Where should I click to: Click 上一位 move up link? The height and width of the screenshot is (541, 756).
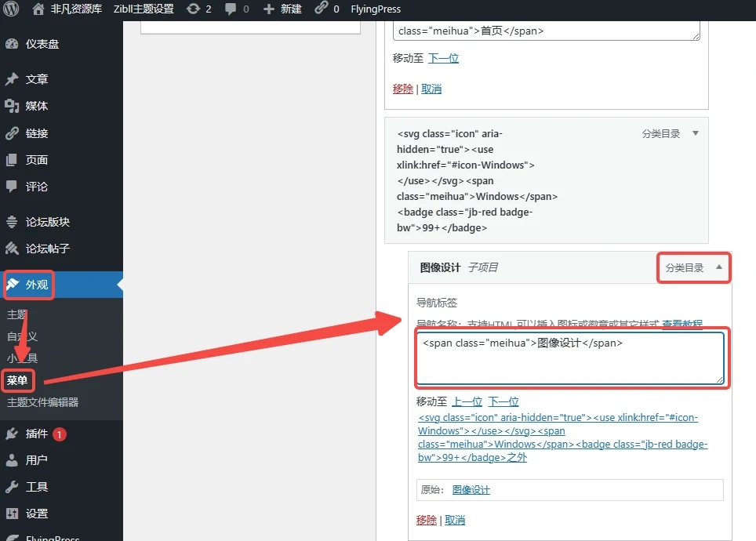tap(467, 401)
